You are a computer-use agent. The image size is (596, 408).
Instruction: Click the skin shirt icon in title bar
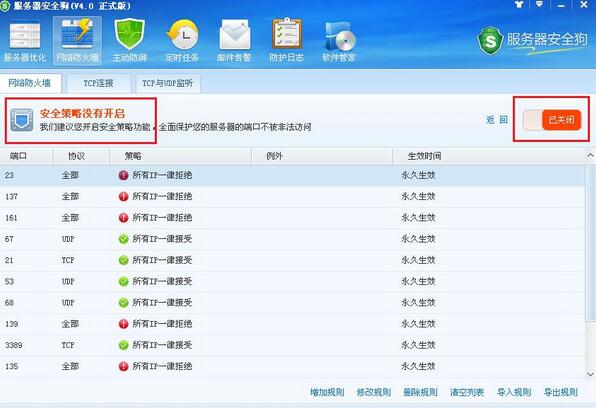click(x=519, y=5)
